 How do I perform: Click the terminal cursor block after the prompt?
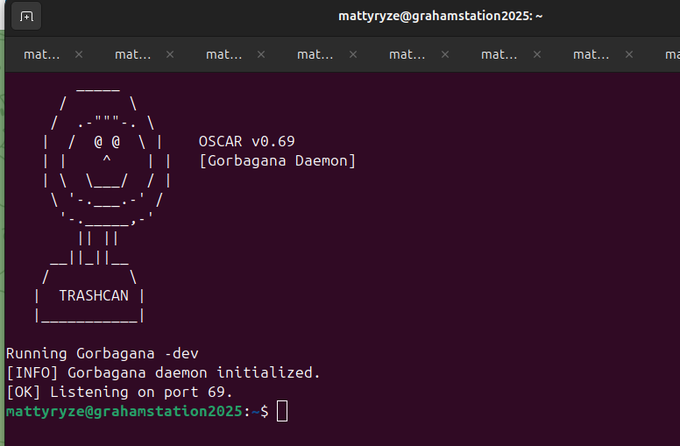point(282,411)
